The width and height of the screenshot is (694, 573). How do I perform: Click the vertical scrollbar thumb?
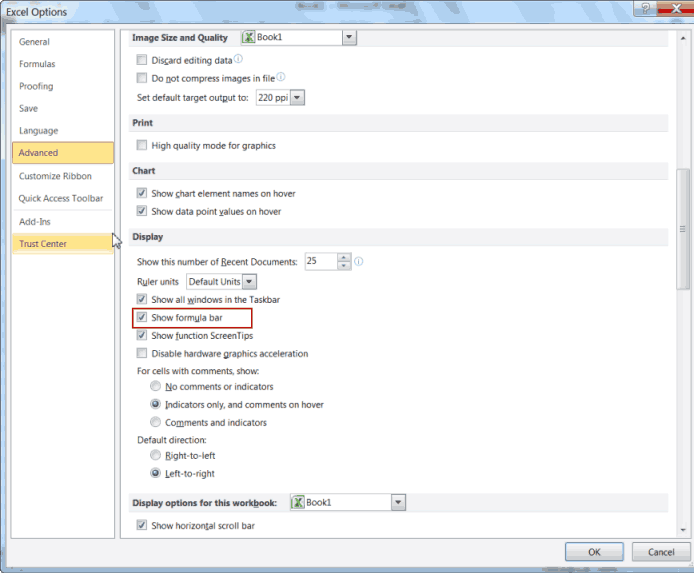pos(682,229)
